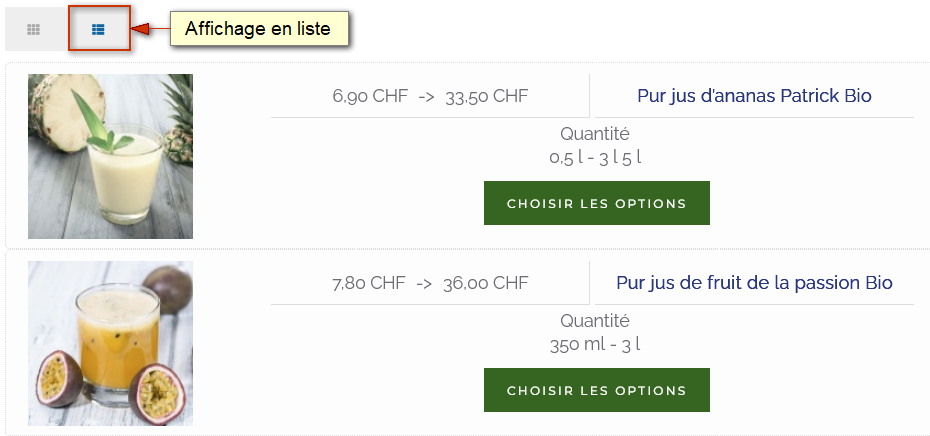Click the arrow between pineapple juice prices

(425, 97)
